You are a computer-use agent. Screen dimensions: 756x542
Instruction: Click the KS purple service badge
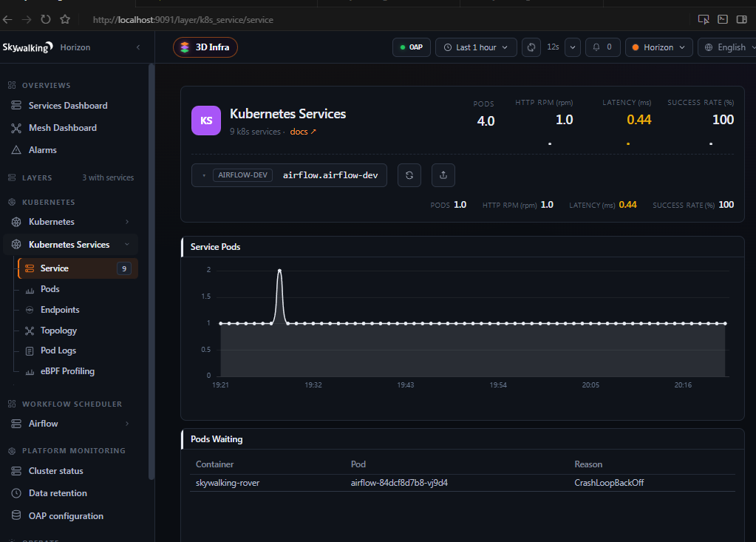[x=206, y=121]
